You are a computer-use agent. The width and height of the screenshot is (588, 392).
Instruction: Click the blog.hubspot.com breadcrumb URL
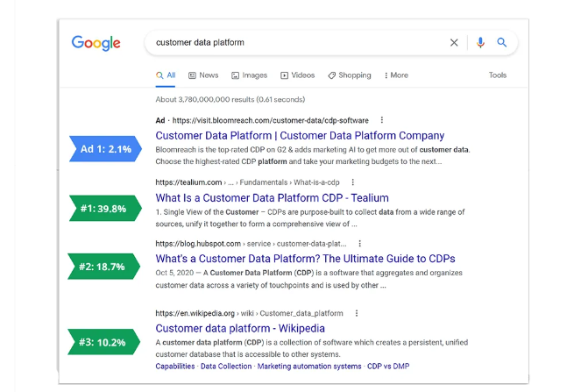(x=251, y=244)
